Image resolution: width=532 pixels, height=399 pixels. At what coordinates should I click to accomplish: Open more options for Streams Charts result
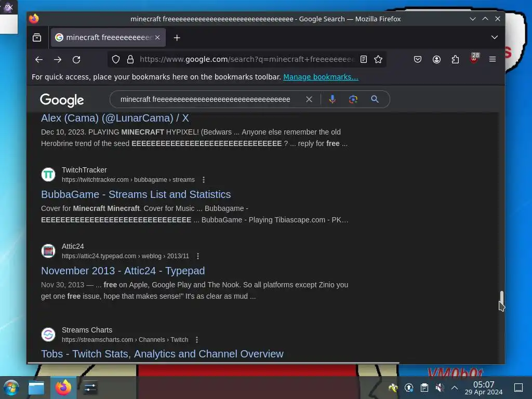[197, 340]
